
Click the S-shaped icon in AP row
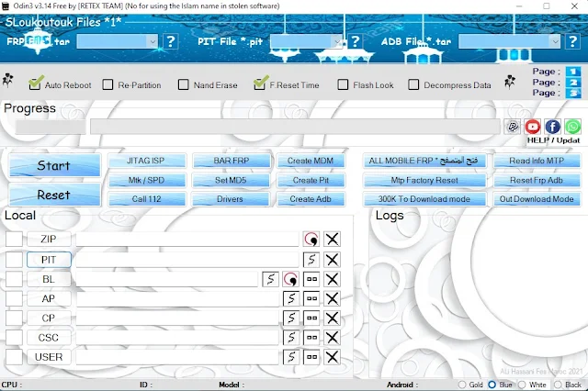[x=291, y=298]
